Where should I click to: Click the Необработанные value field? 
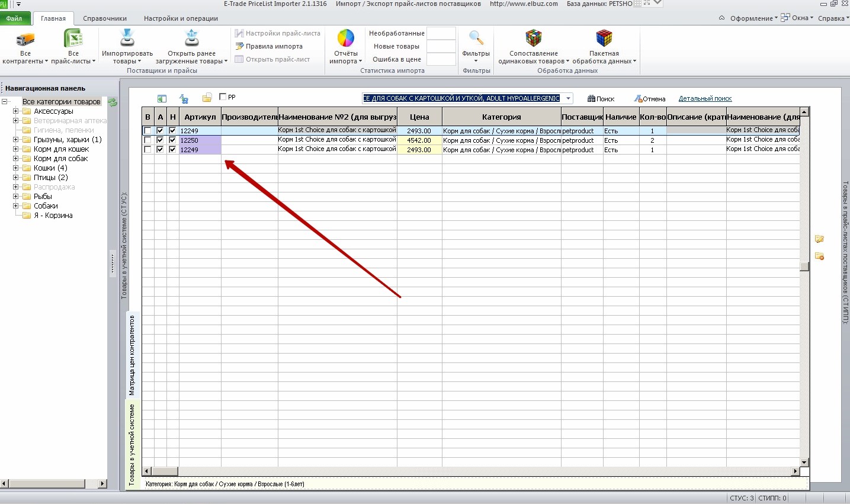tap(441, 33)
